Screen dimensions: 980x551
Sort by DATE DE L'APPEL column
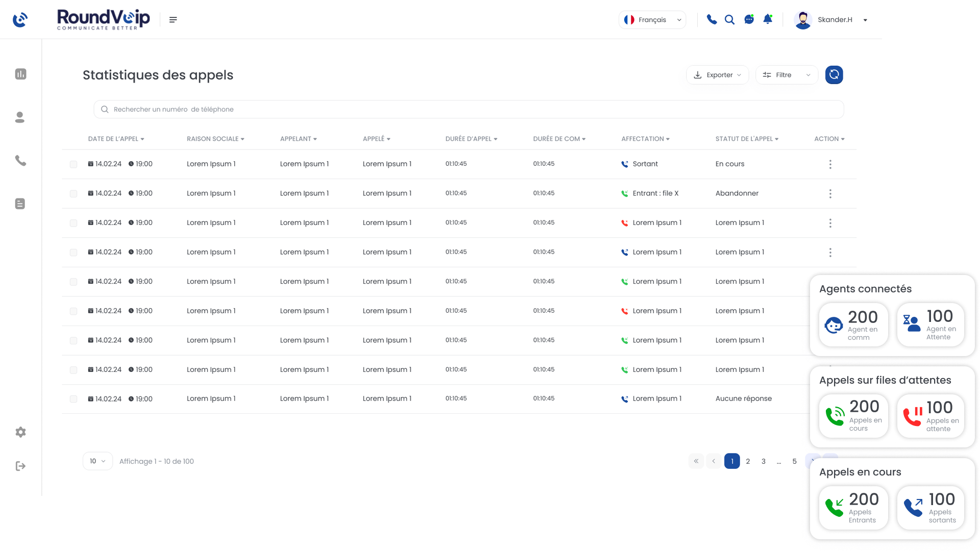pos(116,139)
